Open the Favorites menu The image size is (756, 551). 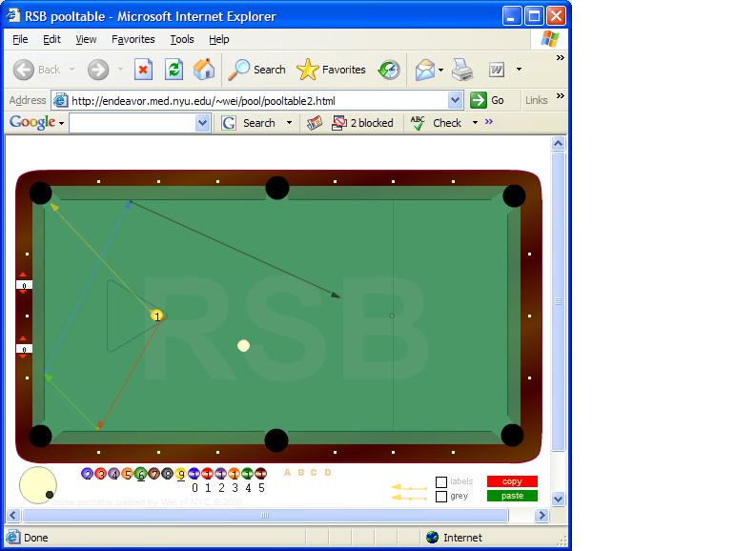[133, 39]
